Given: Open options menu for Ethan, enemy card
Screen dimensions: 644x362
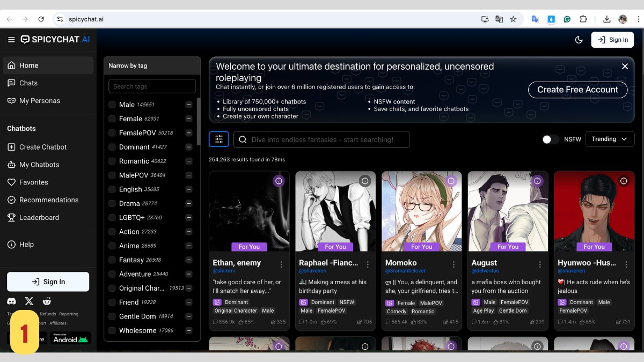Looking at the screenshot, I should (x=281, y=264).
